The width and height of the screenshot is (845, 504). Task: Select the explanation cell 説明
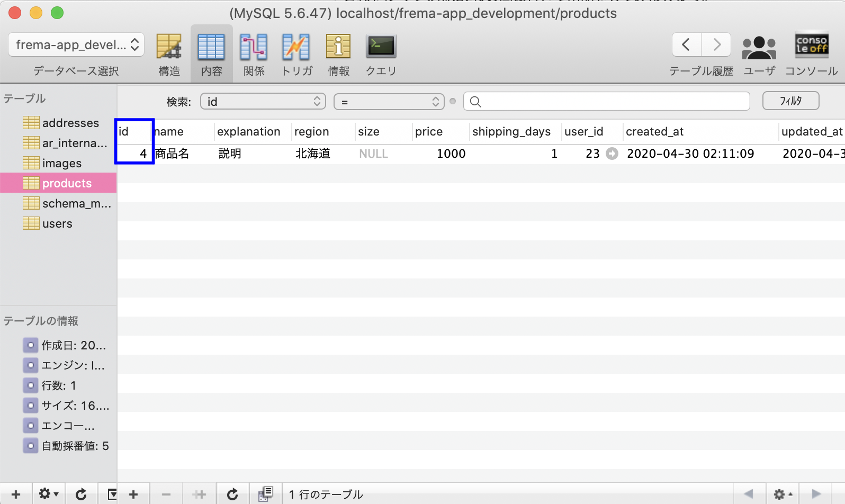click(253, 154)
